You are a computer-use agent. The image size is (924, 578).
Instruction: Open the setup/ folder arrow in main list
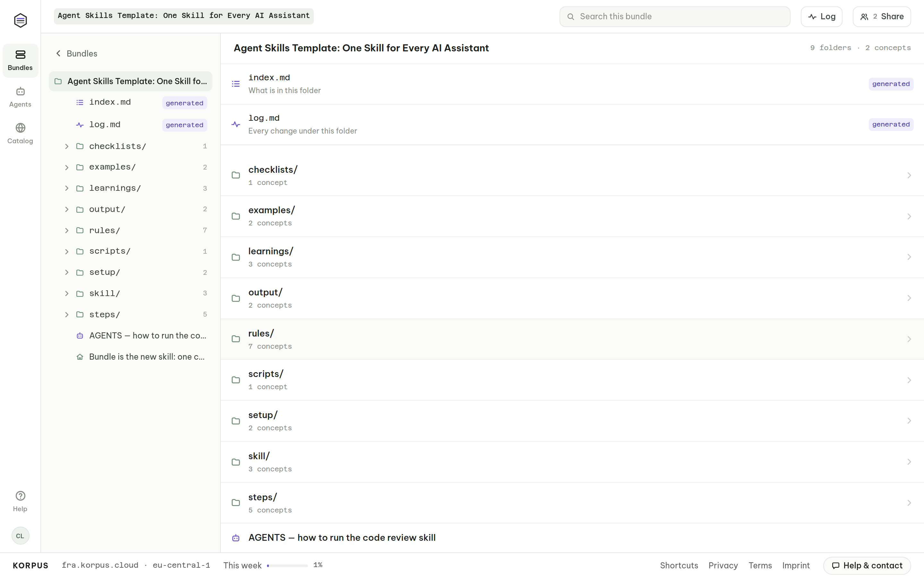909,421
